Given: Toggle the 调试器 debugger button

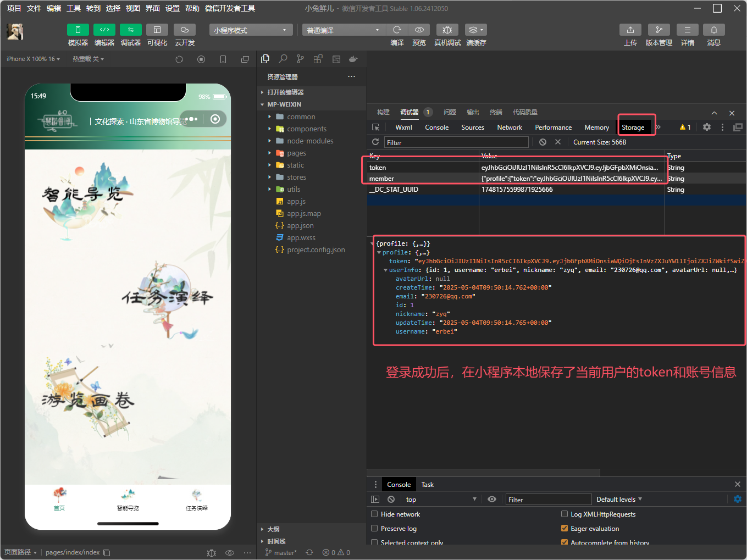Looking at the screenshot, I should click(x=131, y=30).
